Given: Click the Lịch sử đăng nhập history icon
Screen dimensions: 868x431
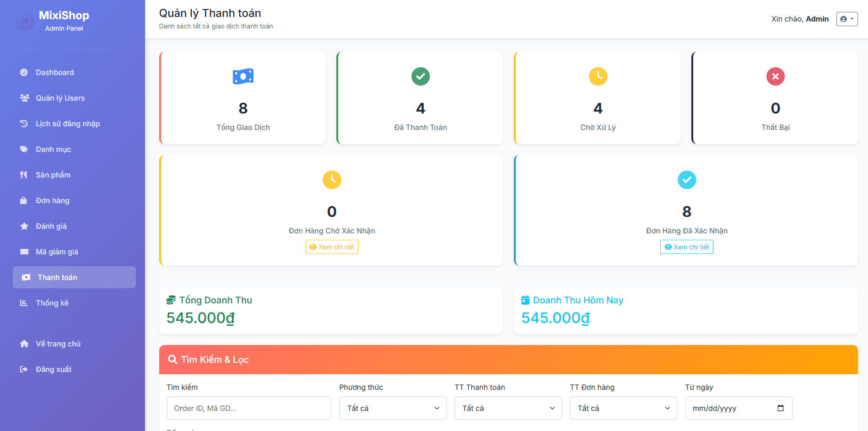Looking at the screenshot, I should coord(24,124).
